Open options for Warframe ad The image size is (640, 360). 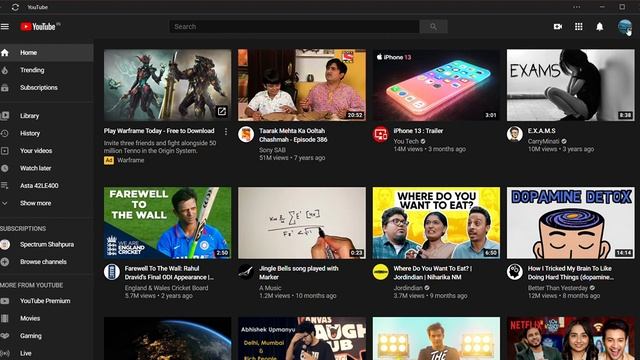click(226, 131)
